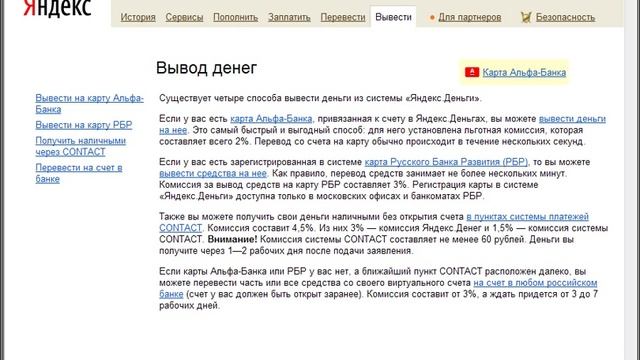Open link карта Русского Банка Развития (РБР)
640x360 pixels.
[x=446, y=162]
